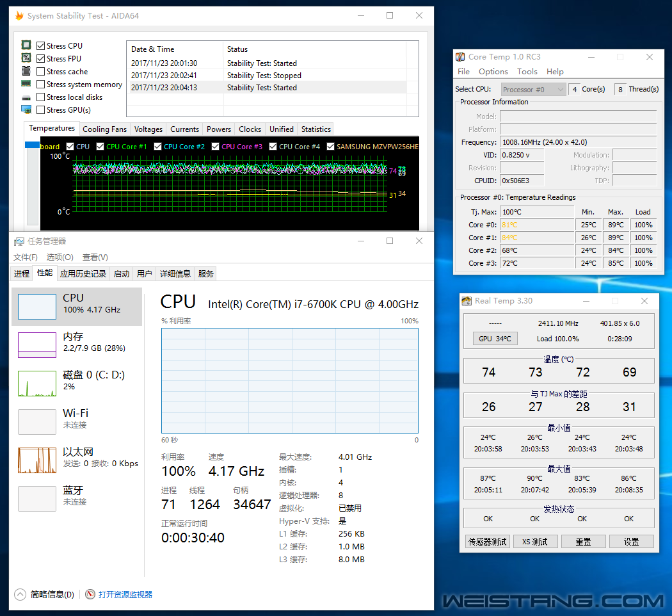This screenshot has height=616, width=672.
Task: Open the Core Temp Tools menu
Action: tap(527, 72)
